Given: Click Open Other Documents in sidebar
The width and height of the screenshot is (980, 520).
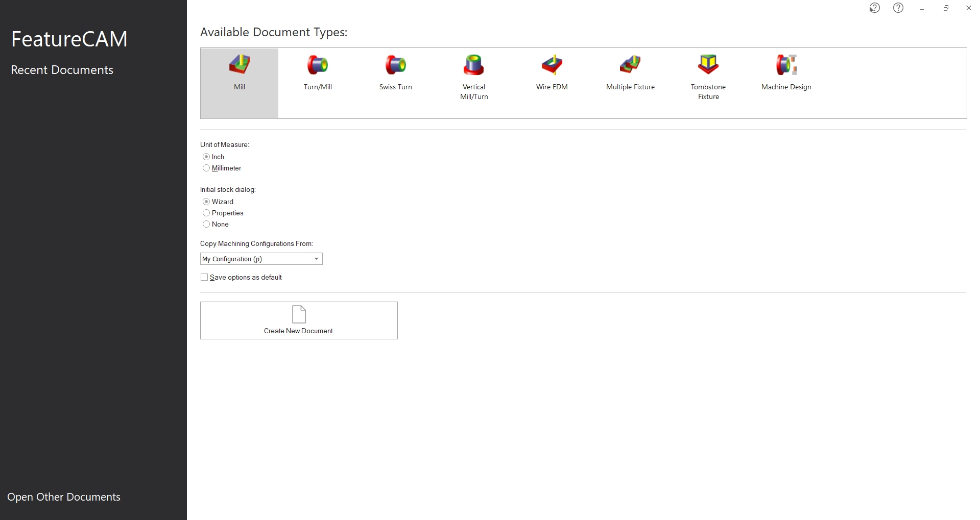Looking at the screenshot, I should pyautogui.click(x=64, y=497).
